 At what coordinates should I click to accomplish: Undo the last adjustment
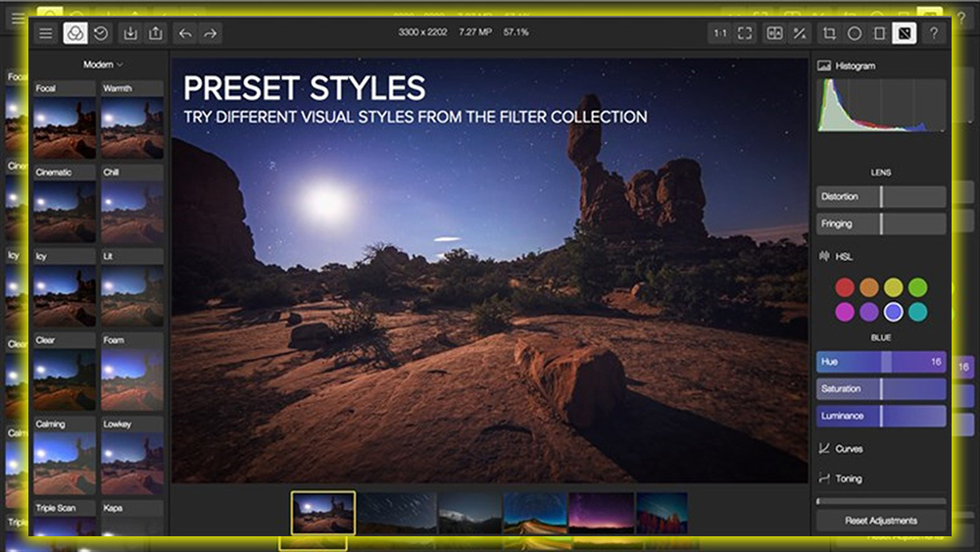point(185,33)
